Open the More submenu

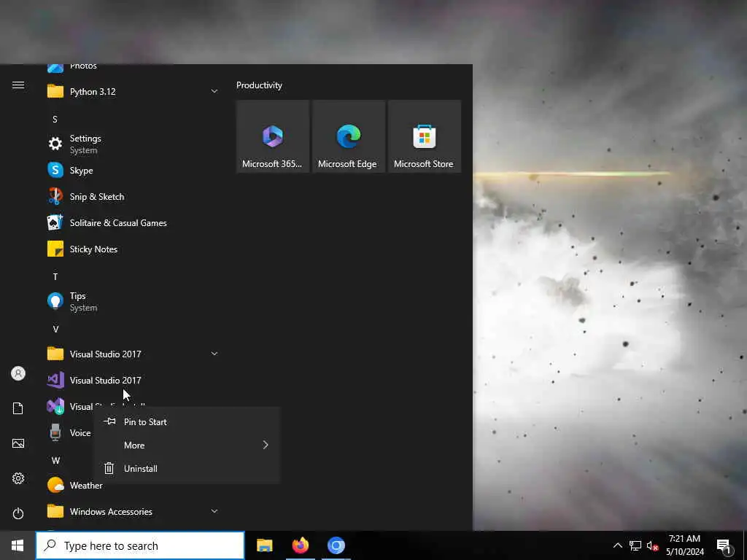point(187,446)
